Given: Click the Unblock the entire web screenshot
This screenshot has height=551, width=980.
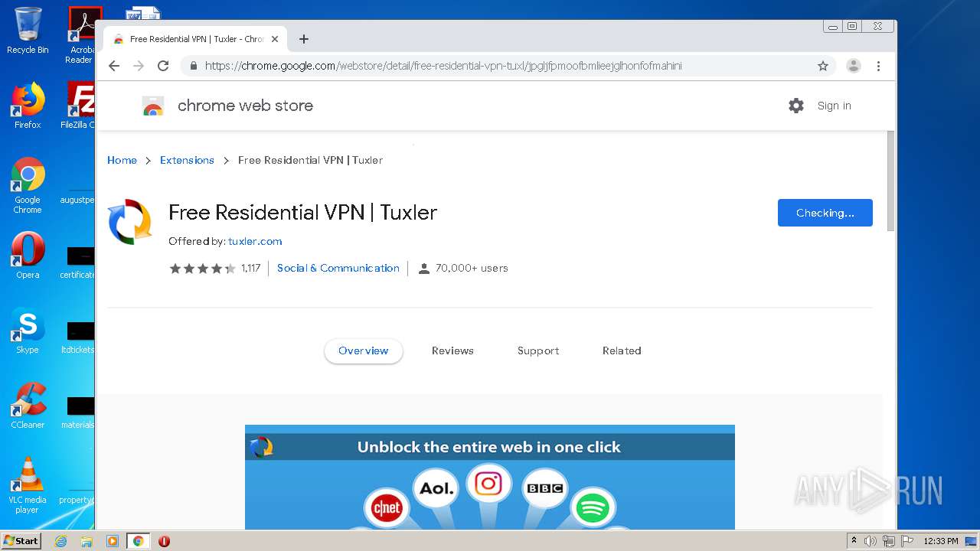Looking at the screenshot, I should click(490, 478).
